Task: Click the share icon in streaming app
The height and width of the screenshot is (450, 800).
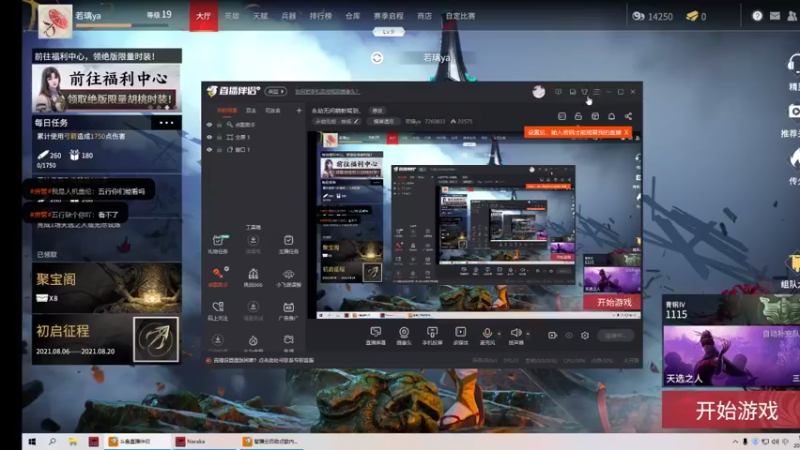Action: pyautogui.click(x=628, y=116)
